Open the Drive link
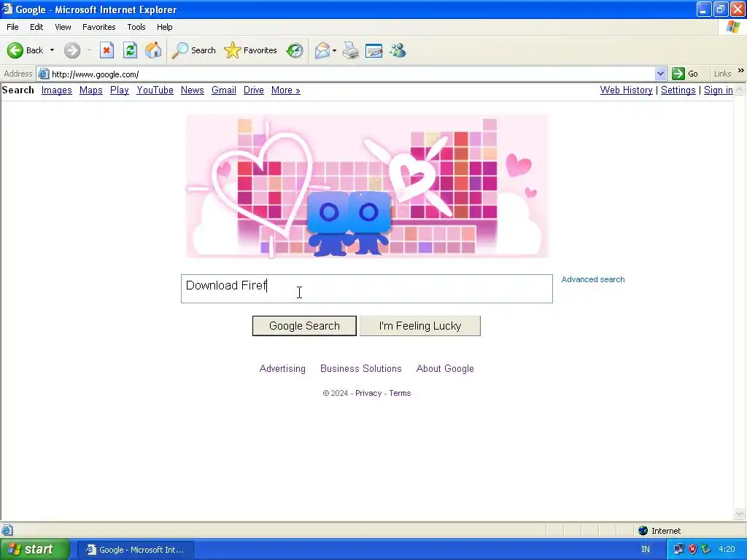Image resolution: width=747 pixels, height=560 pixels. [253, 90]
